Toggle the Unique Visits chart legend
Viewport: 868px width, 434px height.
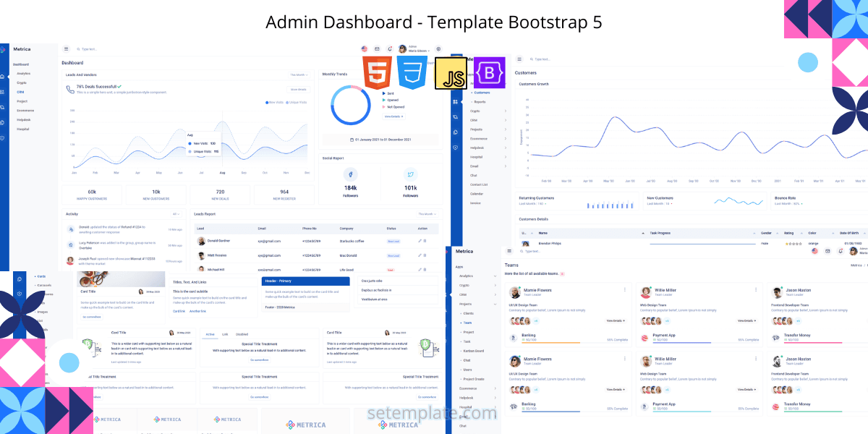(298, 103)
